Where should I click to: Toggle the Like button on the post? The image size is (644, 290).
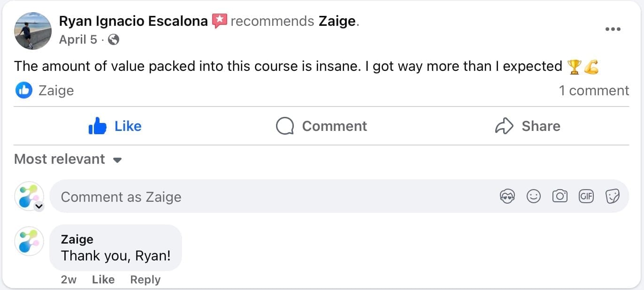click(115, 126)
